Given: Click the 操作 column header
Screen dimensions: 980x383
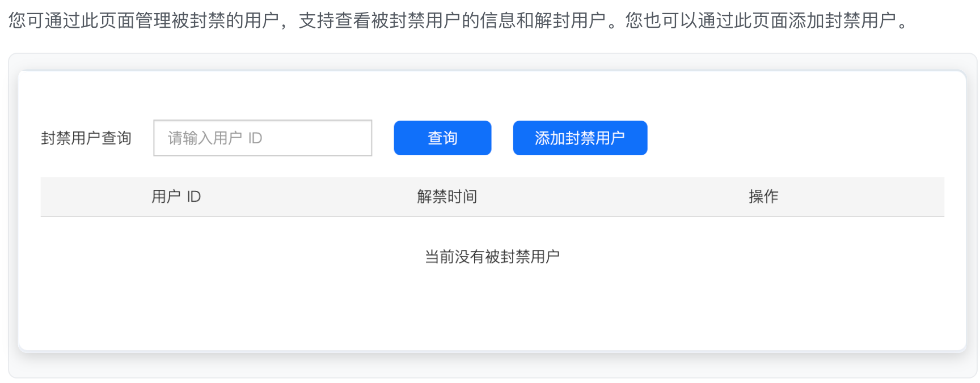Looking at the screenshot, I should tap(763, 197).
